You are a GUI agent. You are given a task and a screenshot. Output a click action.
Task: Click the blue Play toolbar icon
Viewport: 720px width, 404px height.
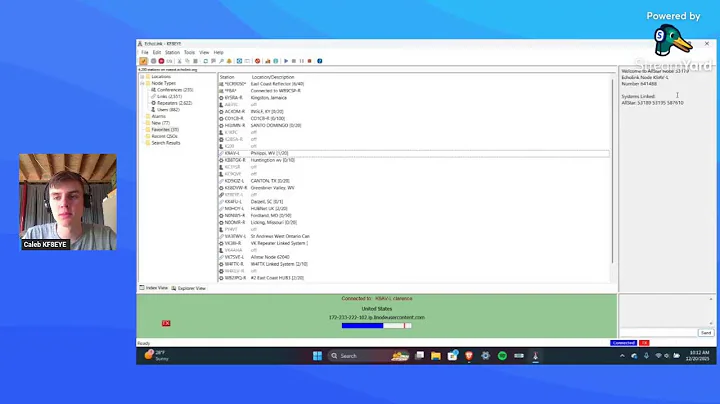[x=286, y=61]
